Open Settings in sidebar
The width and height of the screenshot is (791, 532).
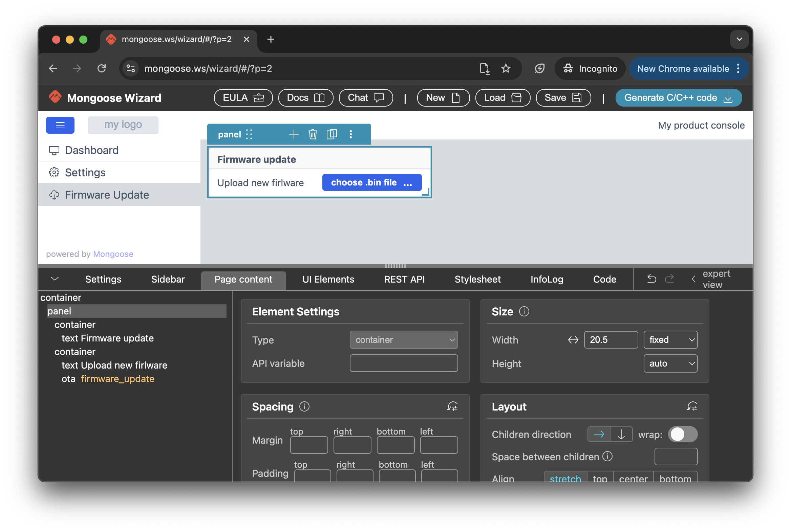coord(120,172)
